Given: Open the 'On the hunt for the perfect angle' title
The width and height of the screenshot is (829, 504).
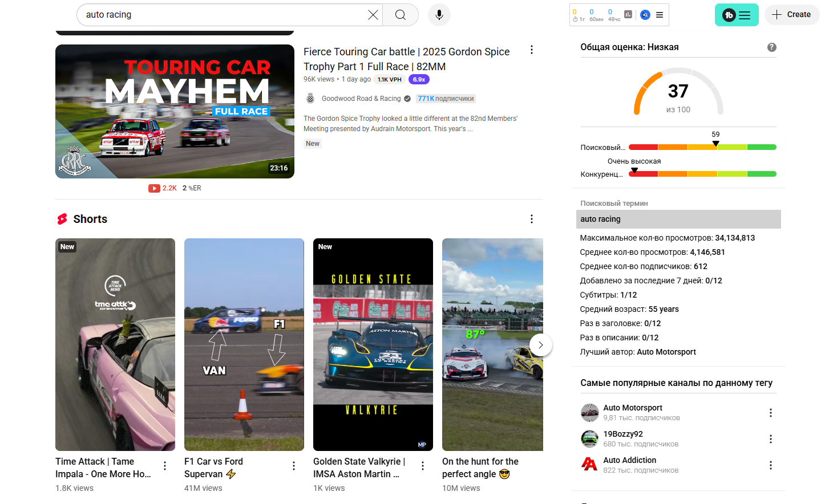Looking at the screenshot, I should pos(480,468).
